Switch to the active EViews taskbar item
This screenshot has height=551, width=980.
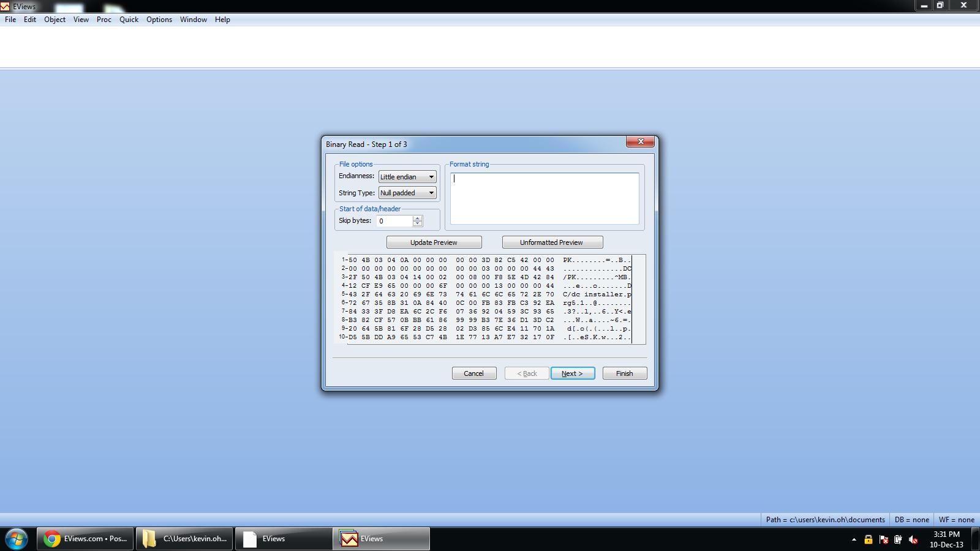click(382, 539)
